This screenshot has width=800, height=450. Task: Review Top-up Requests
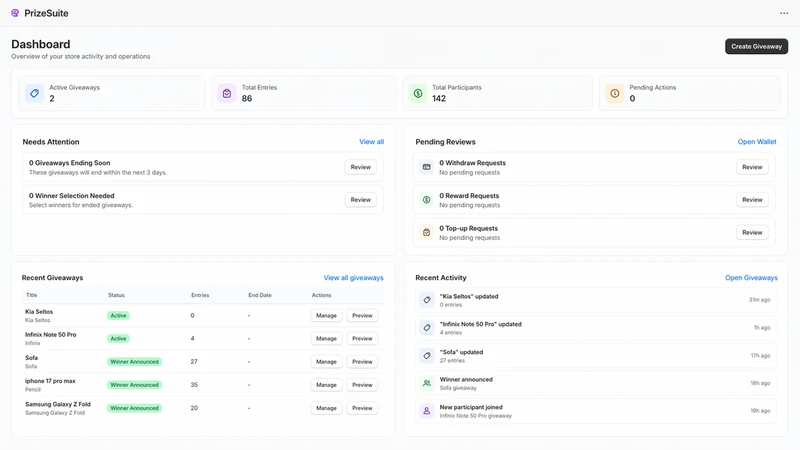752,232
